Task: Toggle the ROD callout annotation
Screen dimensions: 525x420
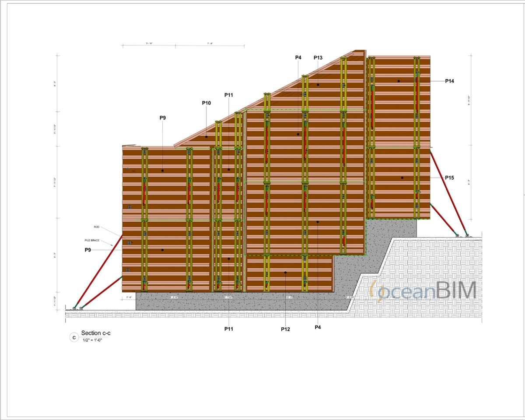Action: (96, 227)
